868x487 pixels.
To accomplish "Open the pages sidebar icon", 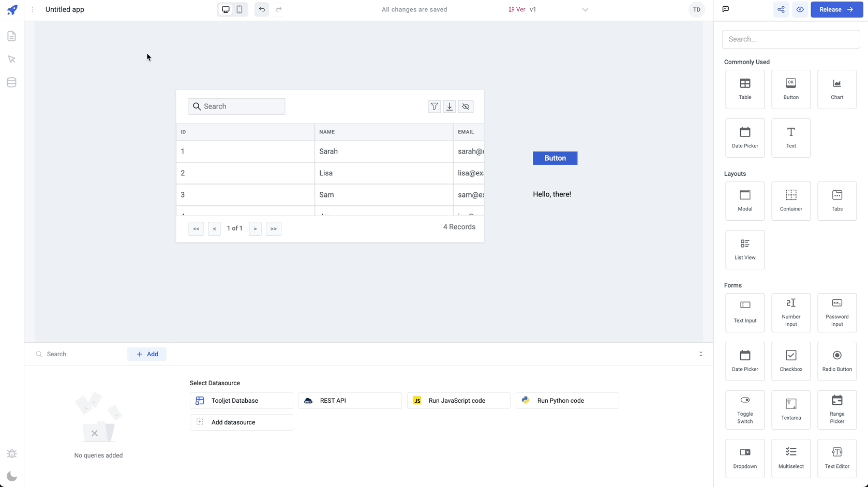I will point(12,36).
